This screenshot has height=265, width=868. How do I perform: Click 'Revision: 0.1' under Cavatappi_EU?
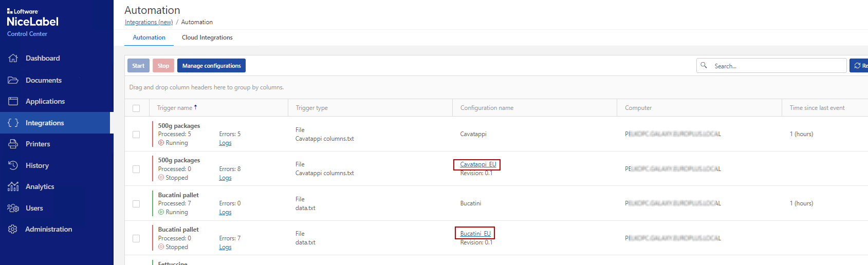point(476,173)
